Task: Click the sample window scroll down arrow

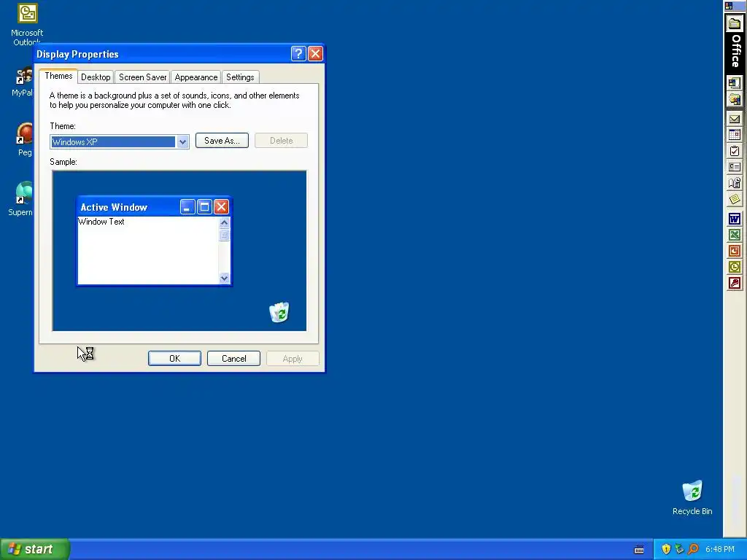Action: pyautogui.click(x=225, y=278)
